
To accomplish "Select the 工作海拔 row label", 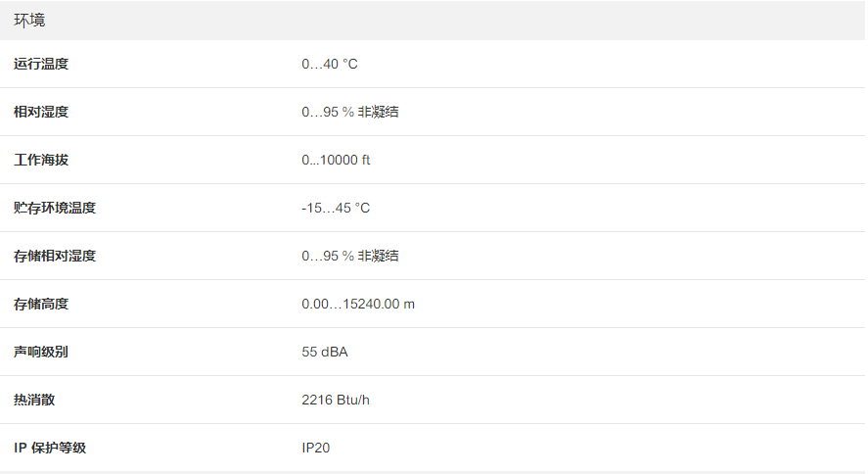I will [41, 161].
